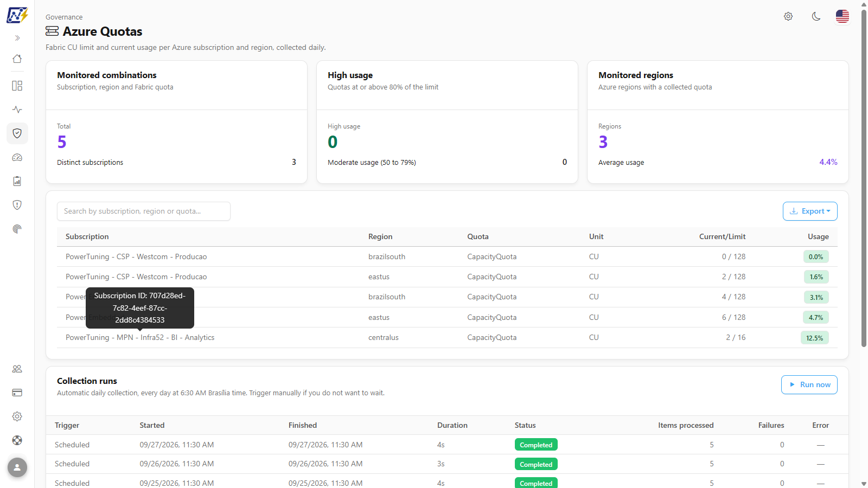
Task: Select the PowerTuning MPN Infra52 Analytics row
Action: pyautogui.click(x=447, y=338)
